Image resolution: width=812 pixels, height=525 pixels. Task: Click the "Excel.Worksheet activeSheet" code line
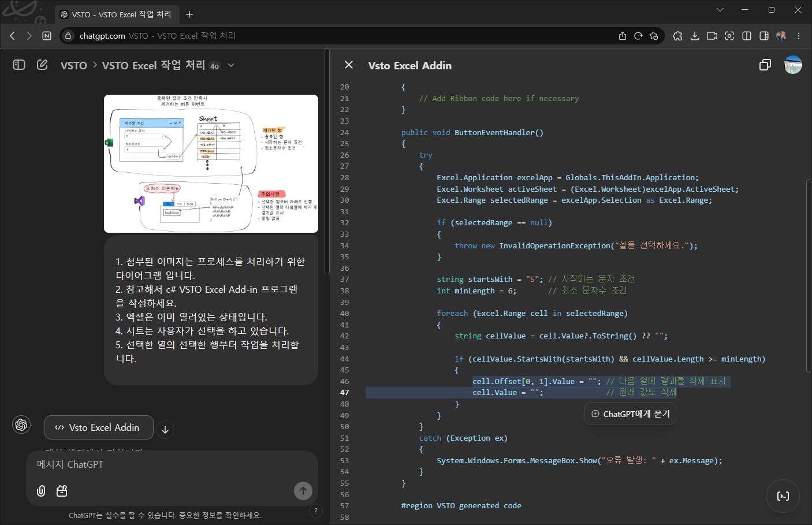pos(587,189)
